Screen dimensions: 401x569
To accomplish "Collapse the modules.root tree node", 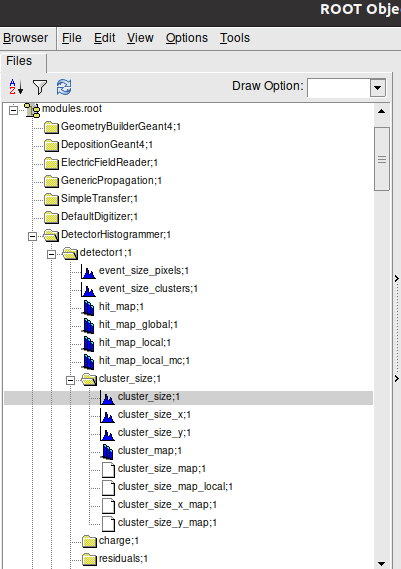I will tap(13, 110).
